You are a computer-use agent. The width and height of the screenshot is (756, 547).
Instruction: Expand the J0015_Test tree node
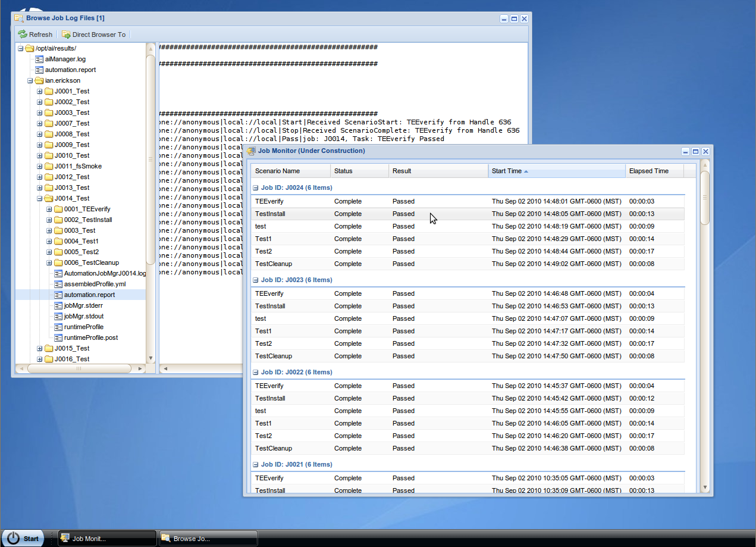(x=40, y=348)
